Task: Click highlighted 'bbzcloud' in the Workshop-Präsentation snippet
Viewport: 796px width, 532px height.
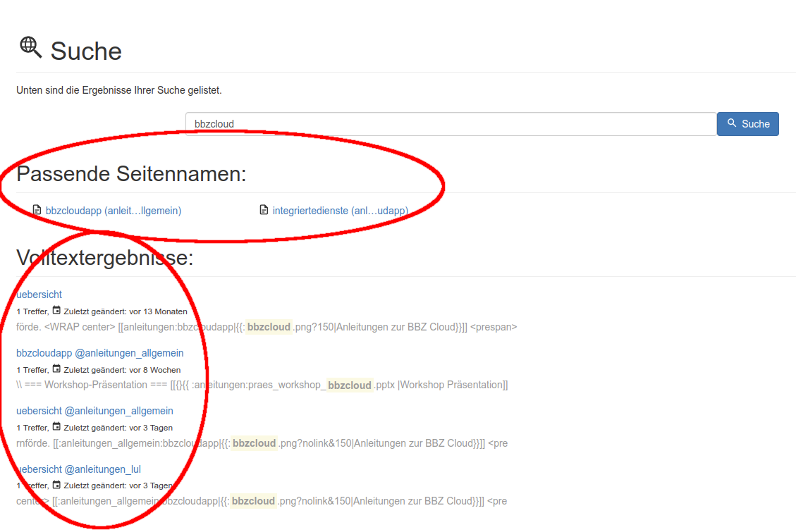Action: pyautogui.click(x=350, y=385)
